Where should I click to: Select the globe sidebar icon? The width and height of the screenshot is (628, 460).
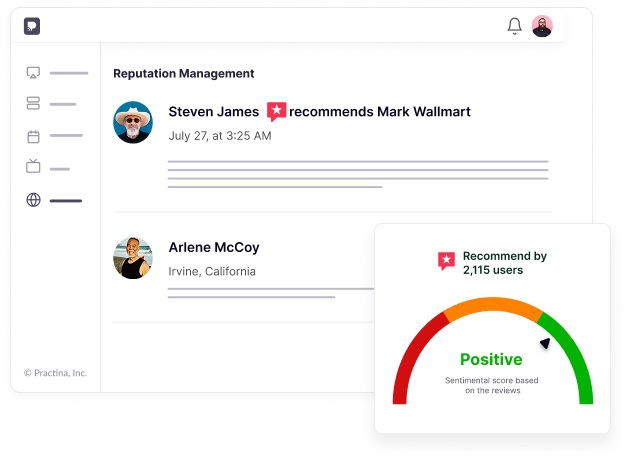[33, 200]
